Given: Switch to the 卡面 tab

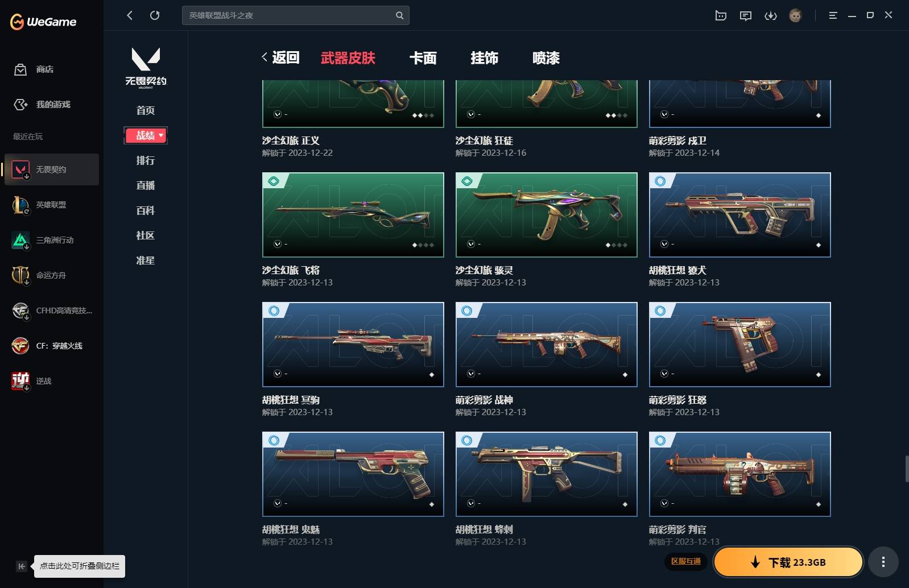Looking at the screenshot, I should [423, 58].
